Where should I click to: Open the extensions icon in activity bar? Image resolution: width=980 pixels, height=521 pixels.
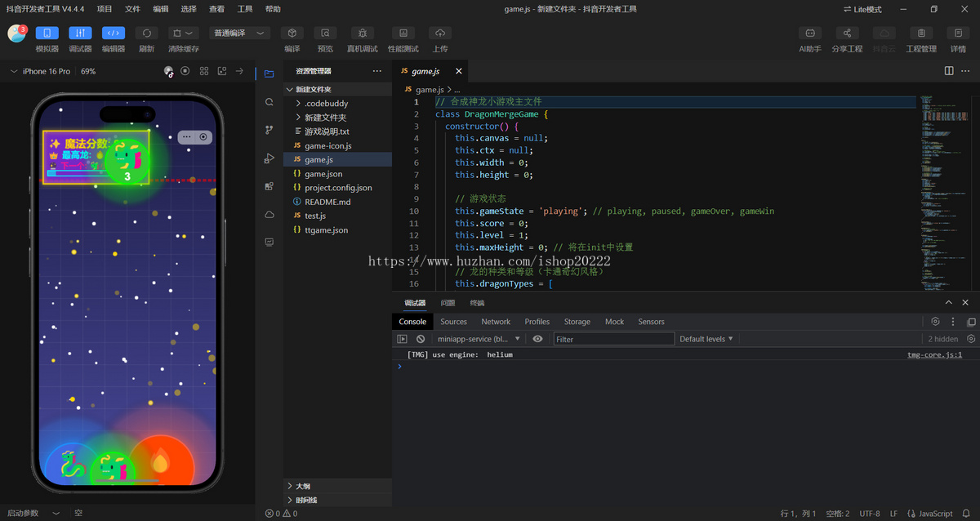pos(269,186)
